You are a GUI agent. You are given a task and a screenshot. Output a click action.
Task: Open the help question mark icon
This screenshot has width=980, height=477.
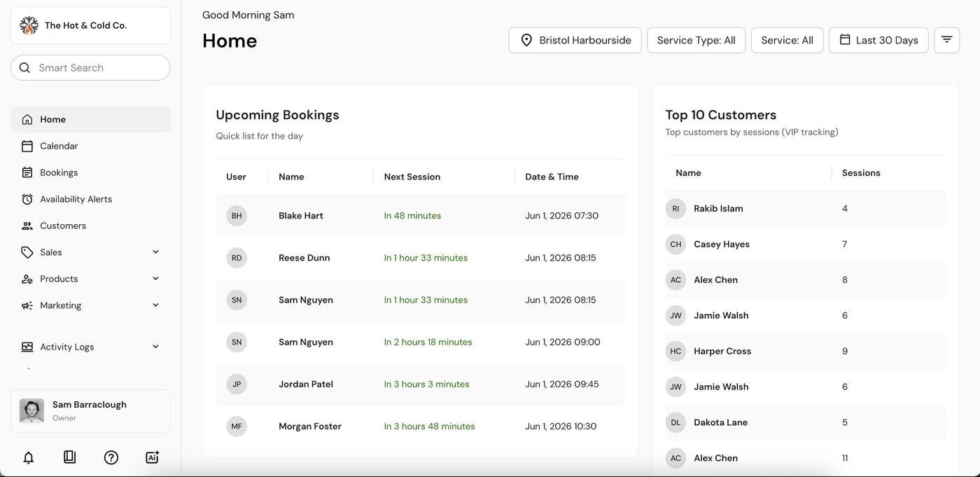(x=111, y=457)
